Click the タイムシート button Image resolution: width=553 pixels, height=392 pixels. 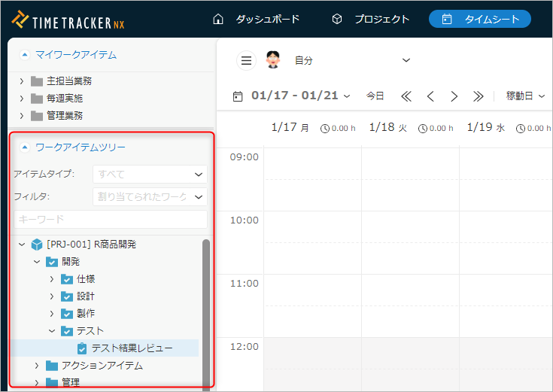pos(479,19)
